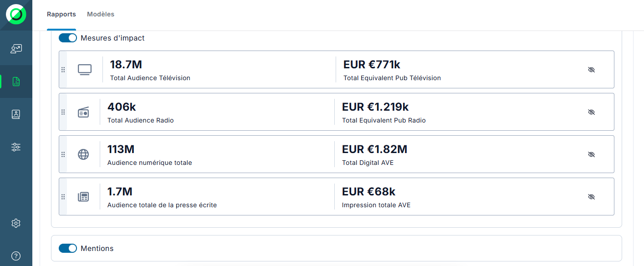Image resolution: width=644 pixels, height=266 pixels.
Task: Hide the Total Audience Radio row
Action: tap(591, 112)
